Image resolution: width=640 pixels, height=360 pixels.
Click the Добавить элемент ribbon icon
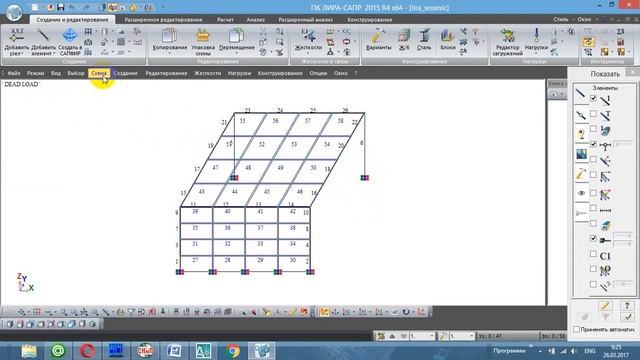click(43, 36)
